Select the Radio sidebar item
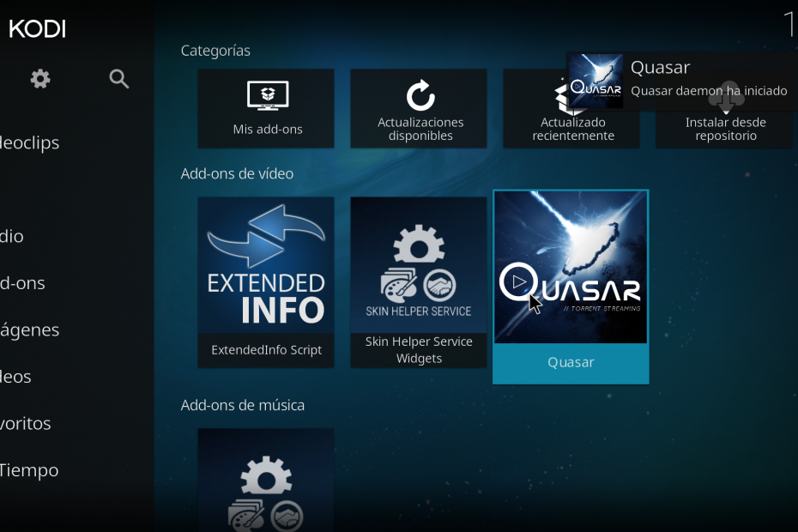Screen dimensions: 798x532 point(12,236)
